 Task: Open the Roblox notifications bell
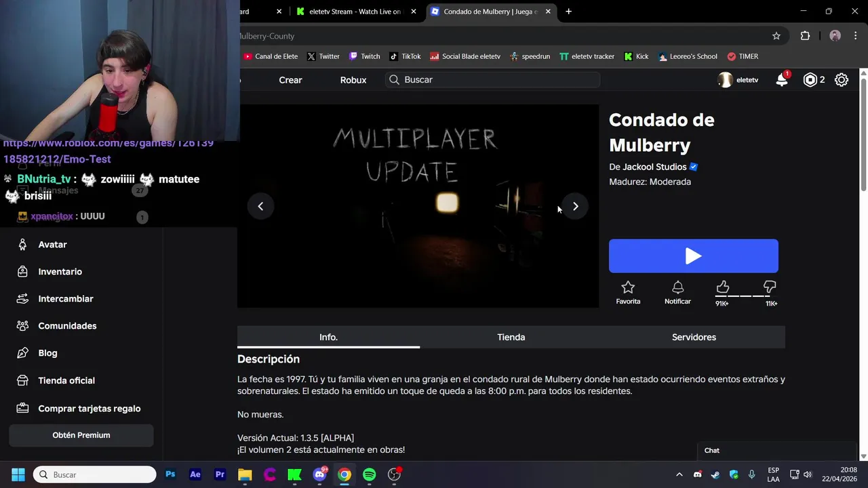click(x=782, y=79)
